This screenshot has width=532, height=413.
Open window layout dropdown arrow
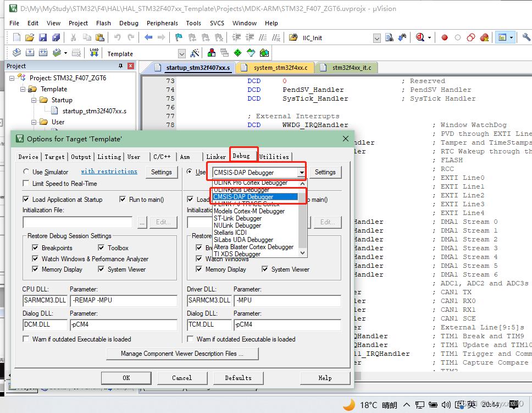(511, 38)
